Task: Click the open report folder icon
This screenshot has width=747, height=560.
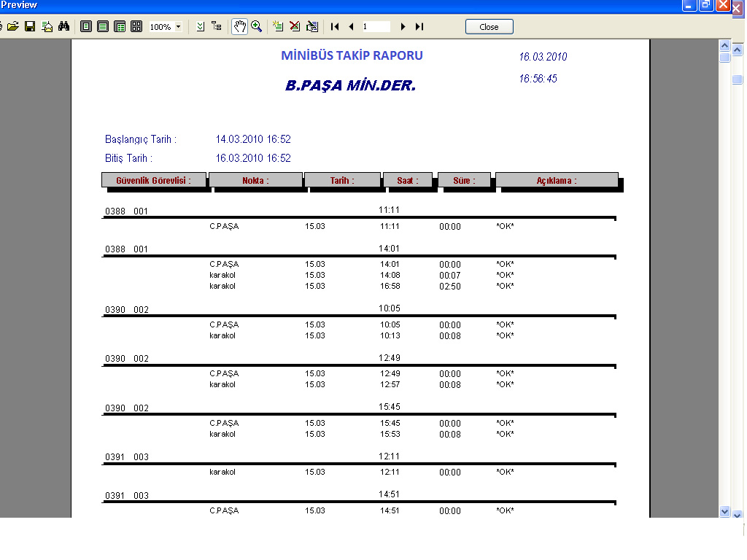Action: [13, 27]
